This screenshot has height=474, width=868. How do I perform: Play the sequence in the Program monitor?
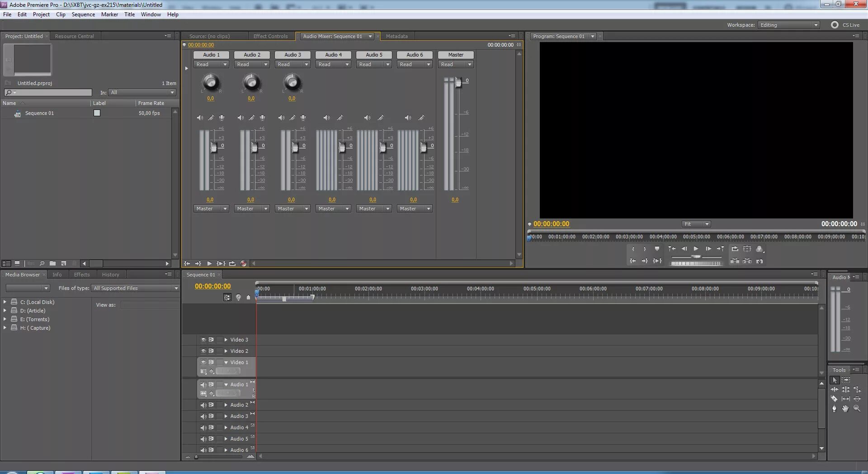(x=696, y=249)
